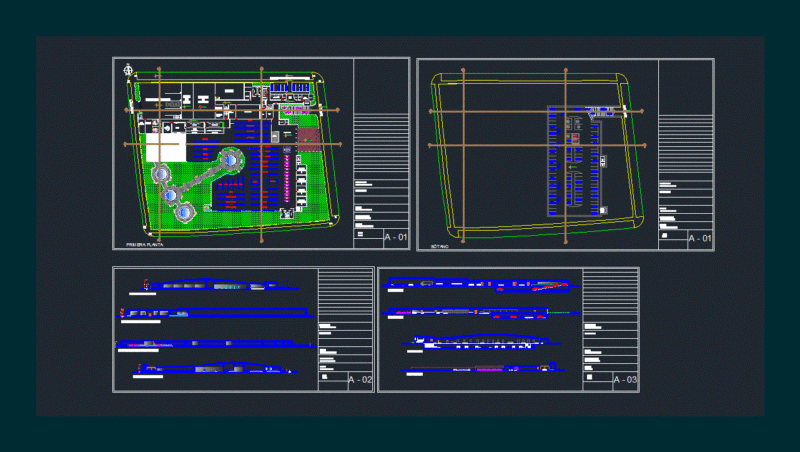Select the top elevation drawing on sheet A-02

click(219, 285)
